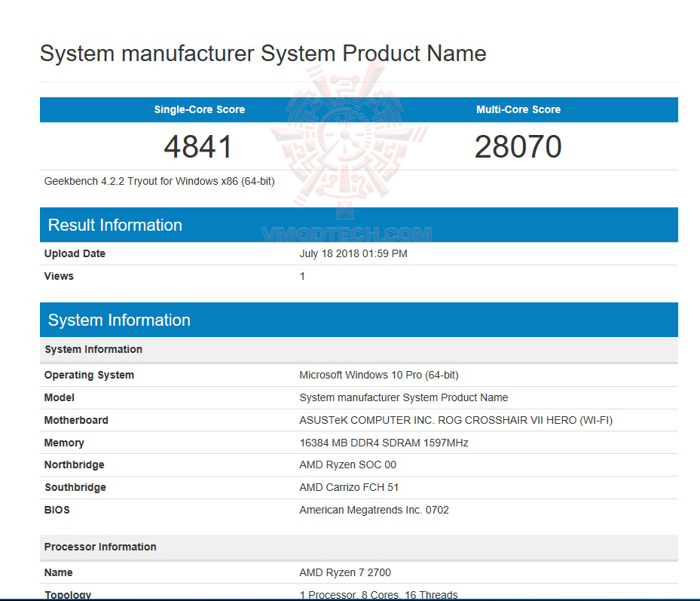
Task: Select the Views count value 1
Action: click(x=302, y=276)
